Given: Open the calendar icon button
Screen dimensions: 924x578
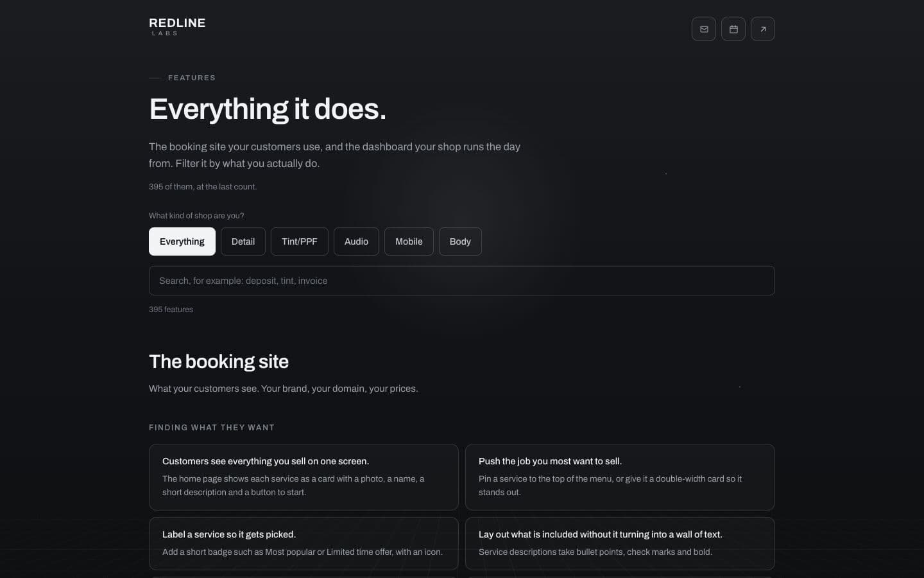Looking at the screenshot, I should [x=733, y=29].
